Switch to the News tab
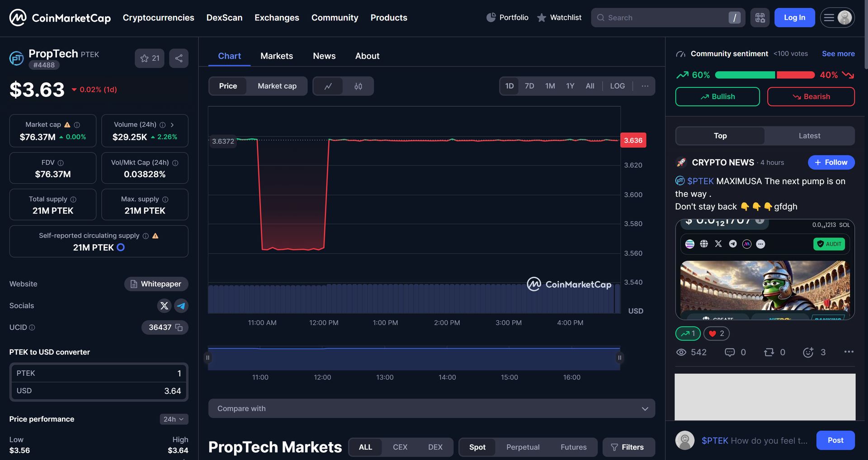This screenshot has height=460, width=868. click(x=324, y=56)
